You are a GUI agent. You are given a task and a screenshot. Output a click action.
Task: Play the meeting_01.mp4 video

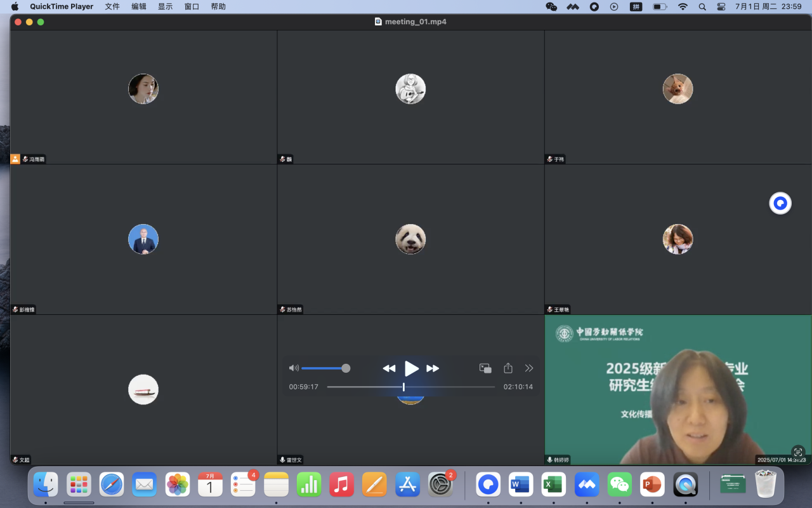[412, 368]
